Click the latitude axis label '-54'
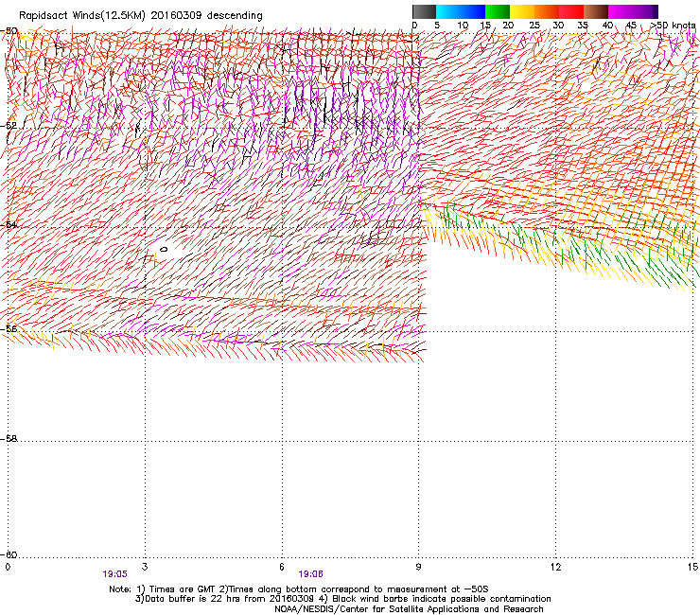 [x=10, y=224]
